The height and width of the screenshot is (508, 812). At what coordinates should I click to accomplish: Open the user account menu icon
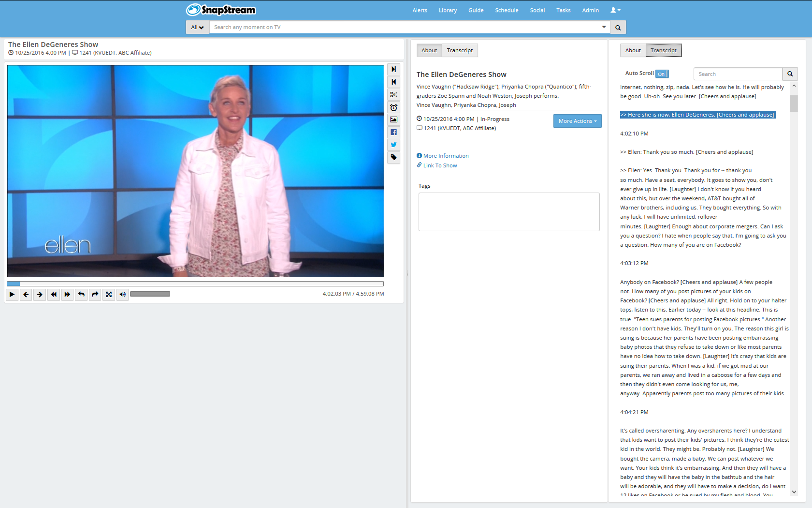coord(615,10)
